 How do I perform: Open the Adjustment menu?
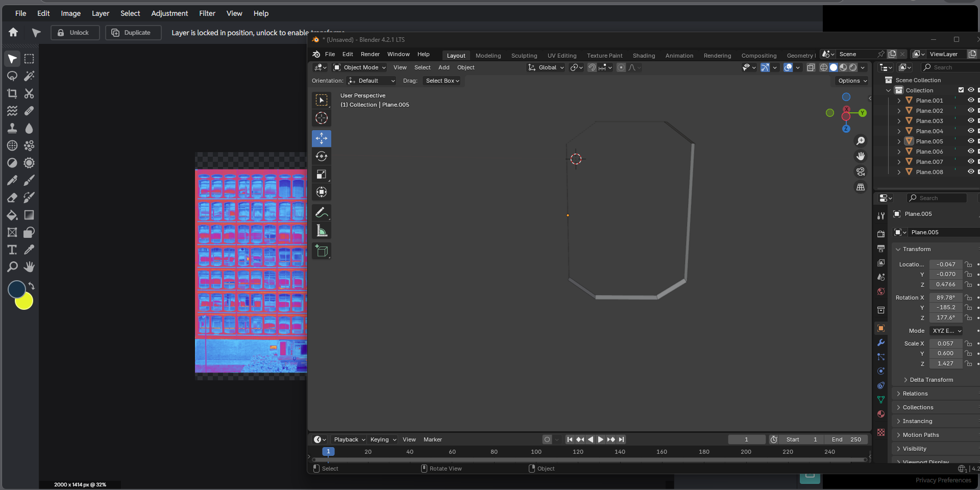coord(169,13)
